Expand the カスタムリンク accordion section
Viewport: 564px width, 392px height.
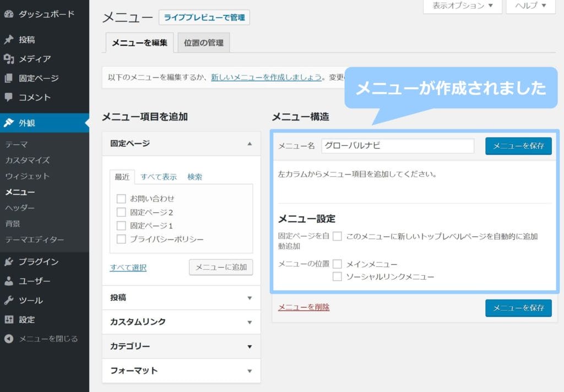[x=181, y=322]
